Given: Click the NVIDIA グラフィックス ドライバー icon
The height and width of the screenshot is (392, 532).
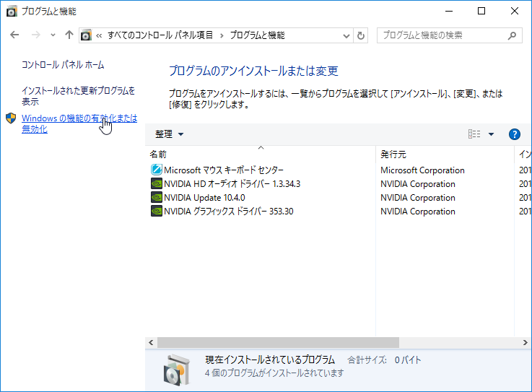Looking at the screenshot, I should coord(157,212).
